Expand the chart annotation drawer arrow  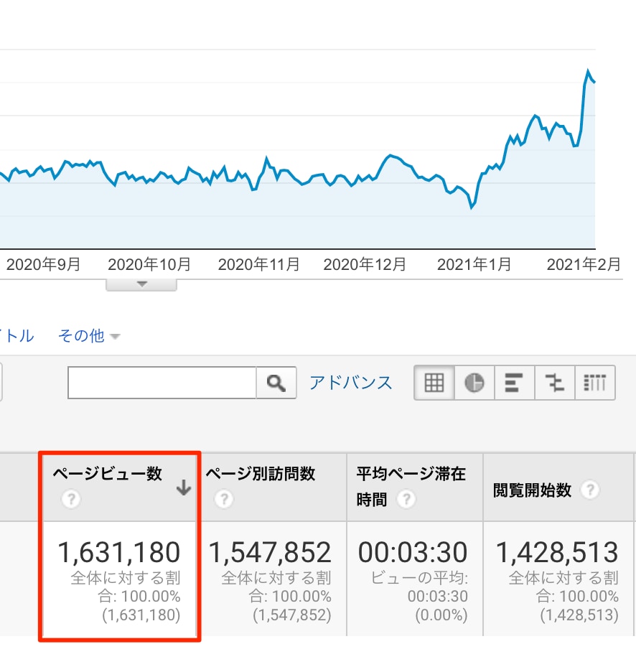point(141,284)
